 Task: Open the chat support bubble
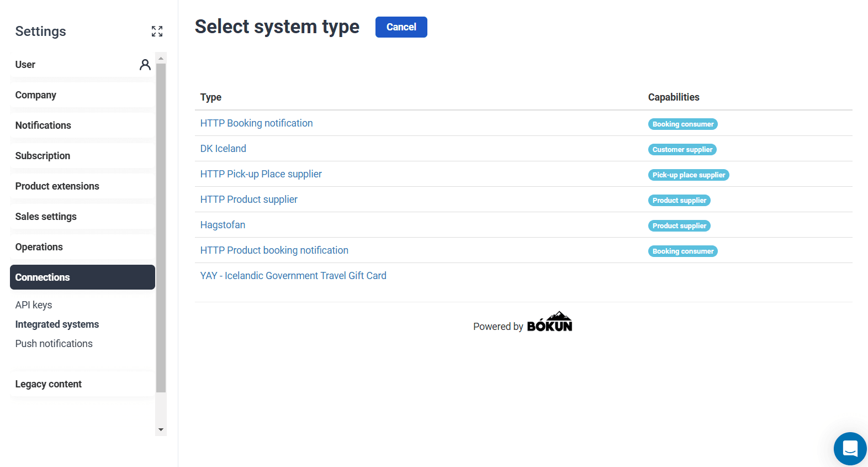(x=850, y=449)
